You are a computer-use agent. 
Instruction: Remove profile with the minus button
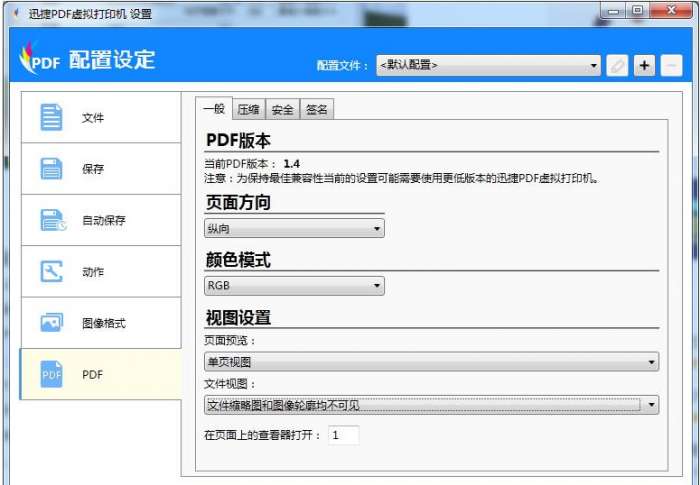(x=671, y=66)
